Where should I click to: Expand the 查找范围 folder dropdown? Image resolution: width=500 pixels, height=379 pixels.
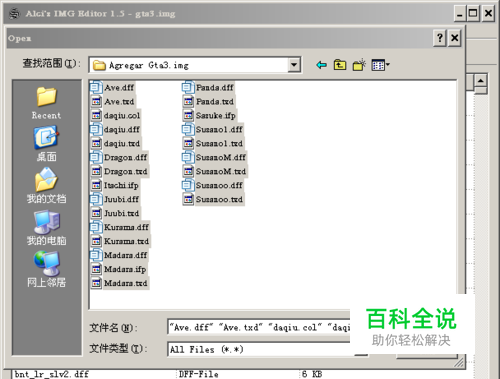(x=294, y=65)
